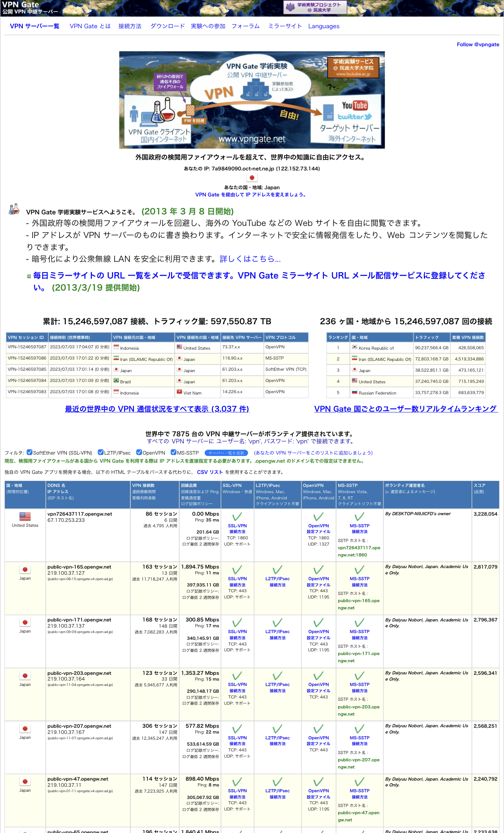Select session ID VPN-15246597087 cell
The height and width of the screenshot is (833, 504).
(26, 347)
